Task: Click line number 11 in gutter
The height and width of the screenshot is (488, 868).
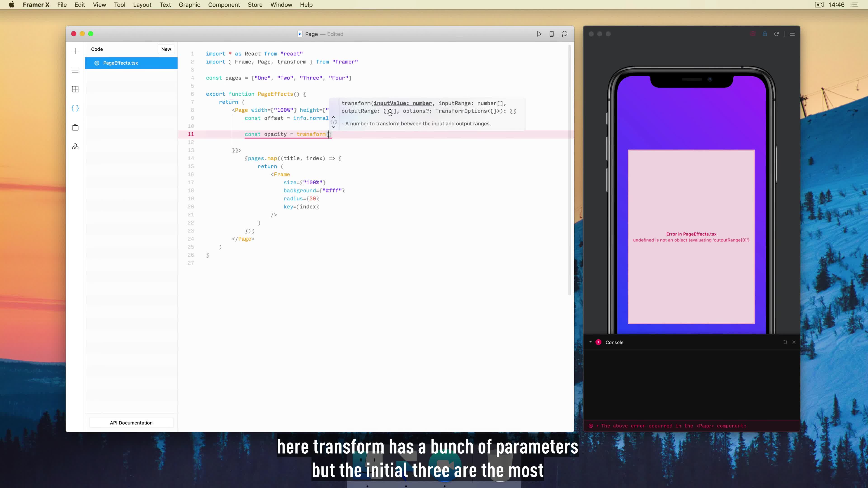Action: coord(191,134)
